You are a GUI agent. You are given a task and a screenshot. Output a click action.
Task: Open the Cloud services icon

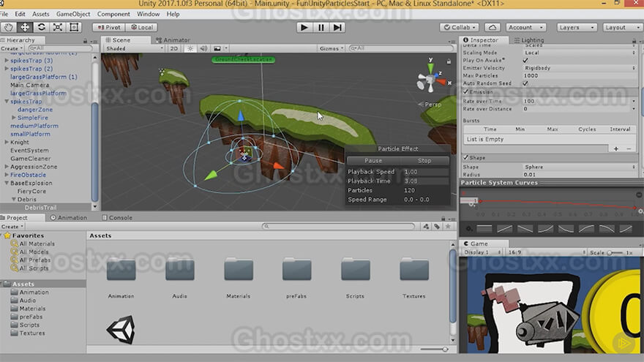point(492,28)
